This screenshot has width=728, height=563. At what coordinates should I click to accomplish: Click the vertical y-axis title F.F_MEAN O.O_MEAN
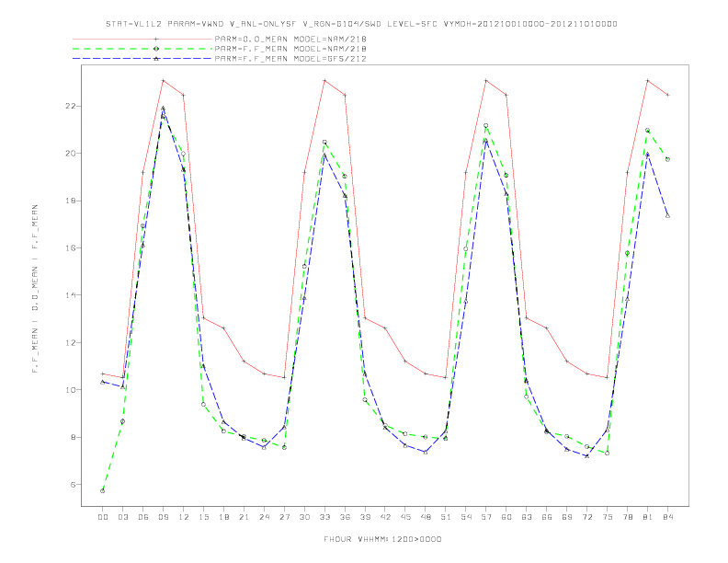35,289
